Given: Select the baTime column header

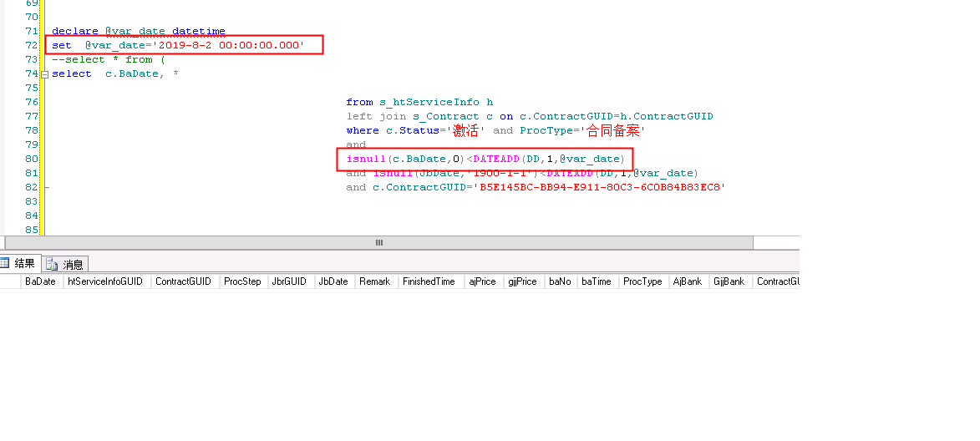Looking at the screenshot, I should tap(597, 281).
